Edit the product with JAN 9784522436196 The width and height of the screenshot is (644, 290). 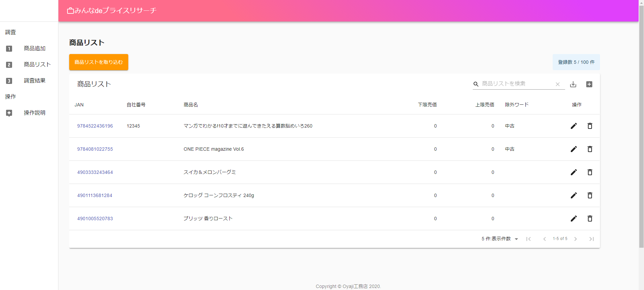tap(573, 126)
